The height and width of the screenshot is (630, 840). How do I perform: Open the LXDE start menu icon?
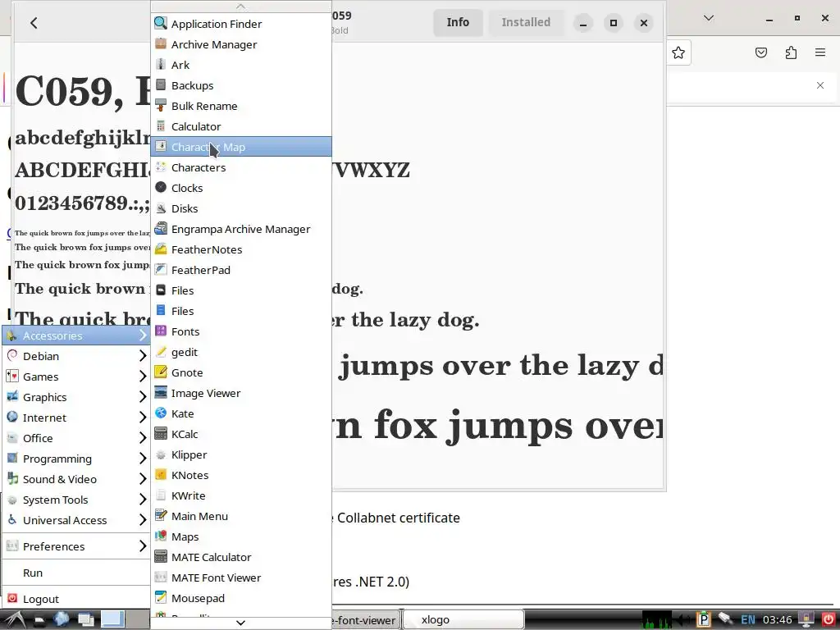coord(13,620)
